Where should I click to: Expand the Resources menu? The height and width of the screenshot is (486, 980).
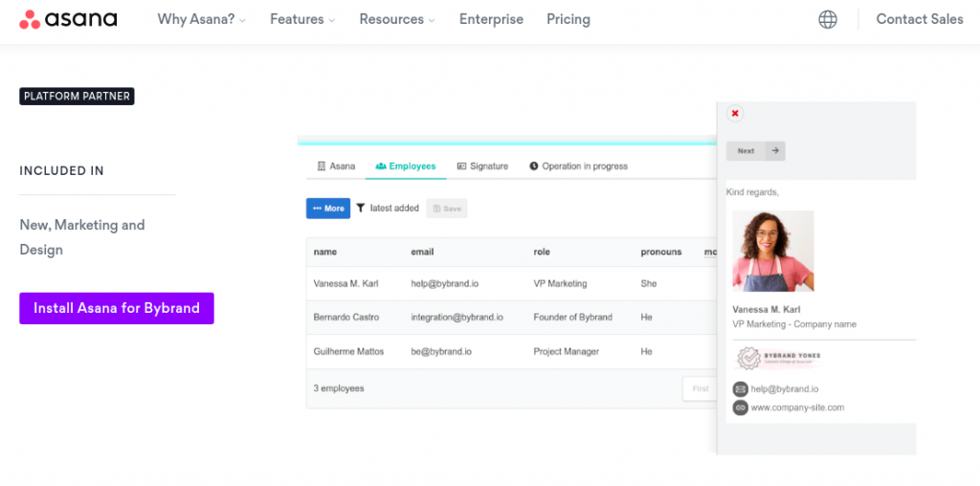click(397, 19)
